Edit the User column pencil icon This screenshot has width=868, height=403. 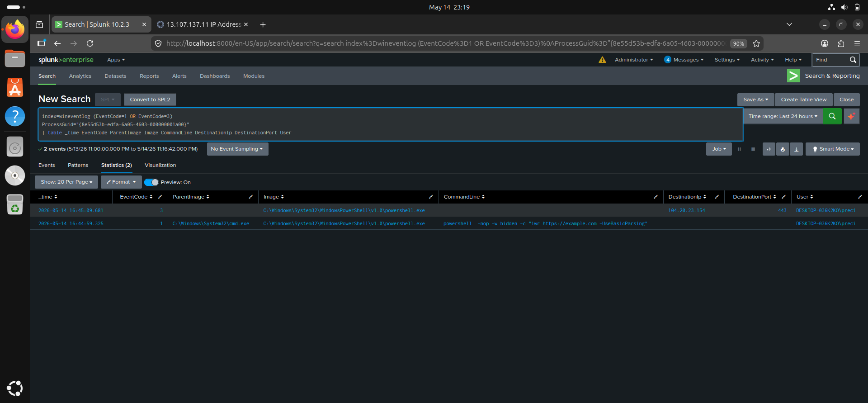pos(860,197)
